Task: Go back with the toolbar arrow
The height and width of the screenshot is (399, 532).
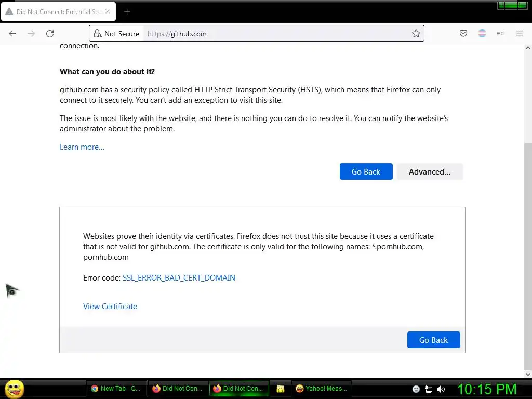Action: coord(12,34)
